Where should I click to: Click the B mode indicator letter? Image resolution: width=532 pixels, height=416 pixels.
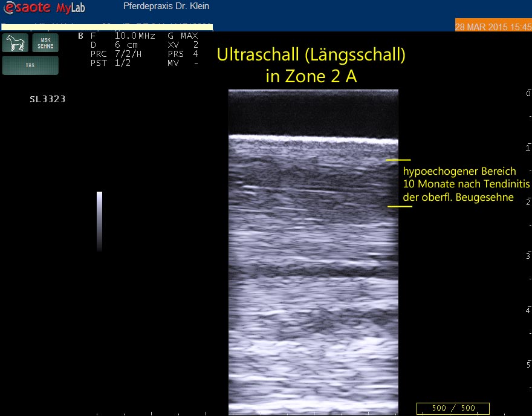click(x=81, y=36)
